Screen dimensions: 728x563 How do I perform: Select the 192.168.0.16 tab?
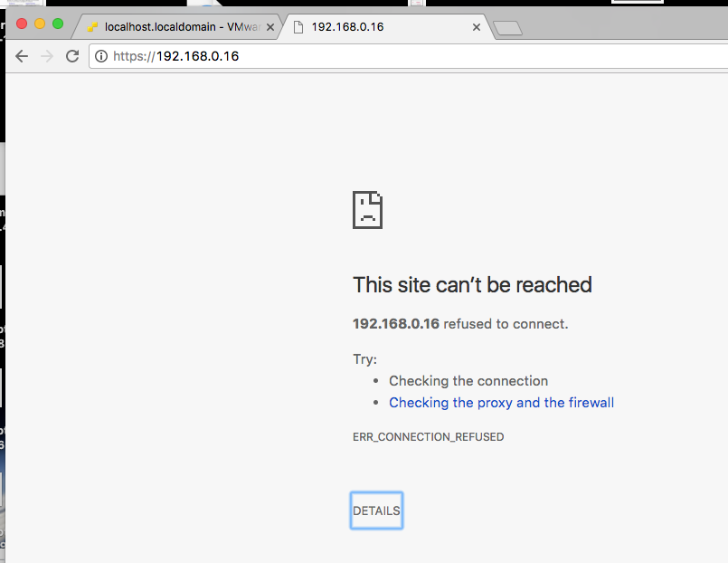[x=385, y=27]
